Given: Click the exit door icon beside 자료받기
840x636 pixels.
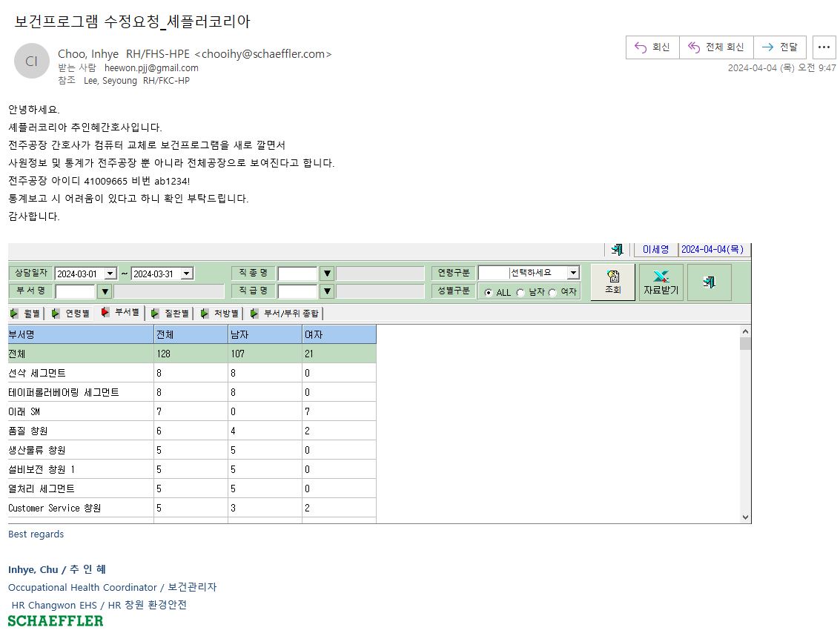Looking at the screenshot, I should click(710, 282).
